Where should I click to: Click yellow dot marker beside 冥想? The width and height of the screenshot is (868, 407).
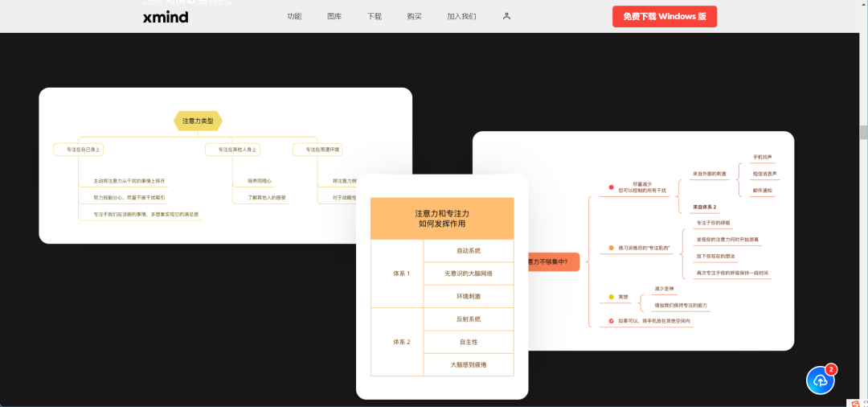tap(611, 297)
